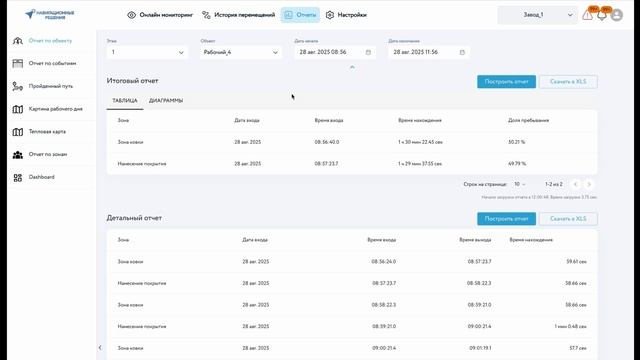Click Dashboard sidebar label
The image size is (640, 360).
click(42, 178)
